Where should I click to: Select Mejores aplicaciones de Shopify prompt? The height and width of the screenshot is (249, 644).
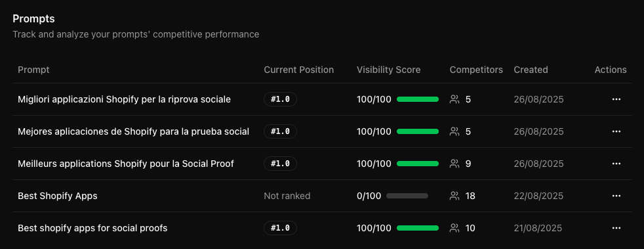pos(134,131)
